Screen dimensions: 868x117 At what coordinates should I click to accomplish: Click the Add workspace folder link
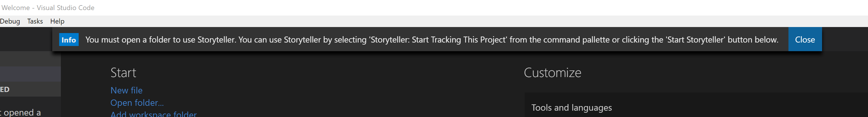click(154, 114)
